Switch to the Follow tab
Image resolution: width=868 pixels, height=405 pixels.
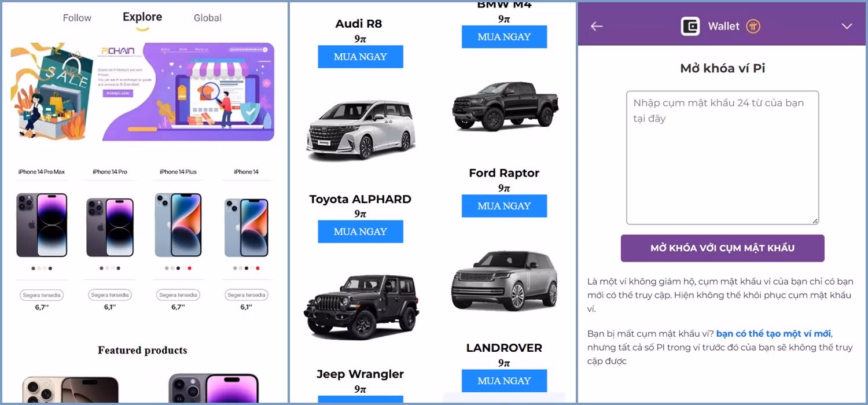[77, 18]
